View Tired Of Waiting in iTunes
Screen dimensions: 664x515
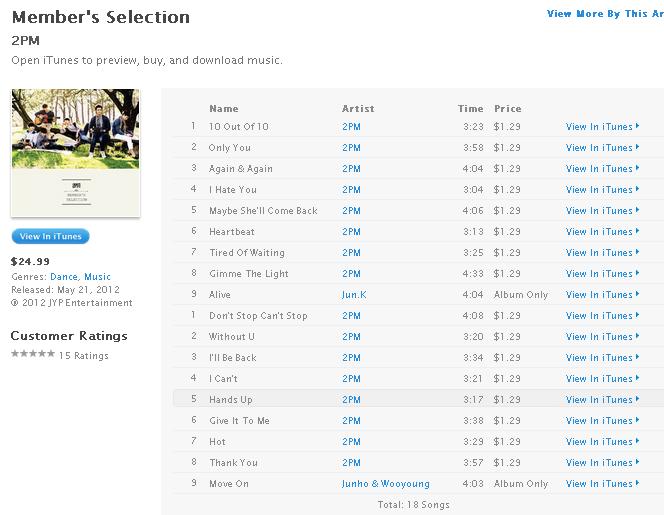[602, 253]
